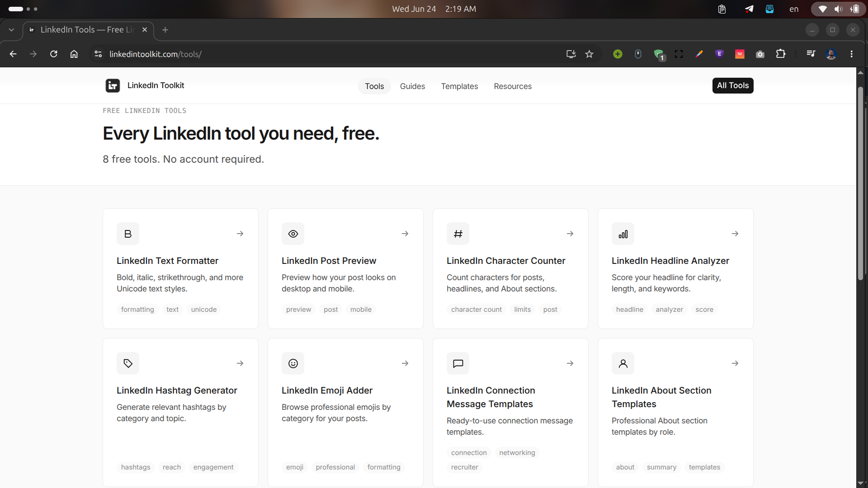Click the install app icon in address bar

pyautogui.click(x=571, y=54)
